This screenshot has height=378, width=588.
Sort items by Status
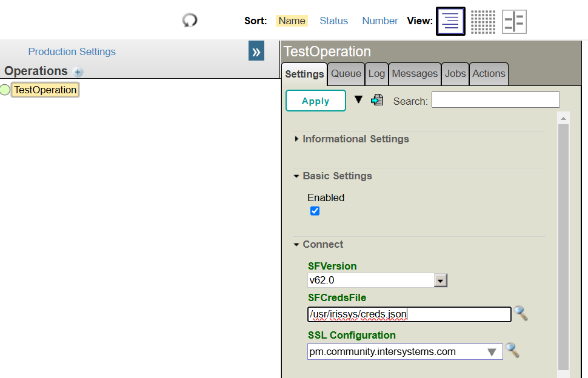click(334, 21)
